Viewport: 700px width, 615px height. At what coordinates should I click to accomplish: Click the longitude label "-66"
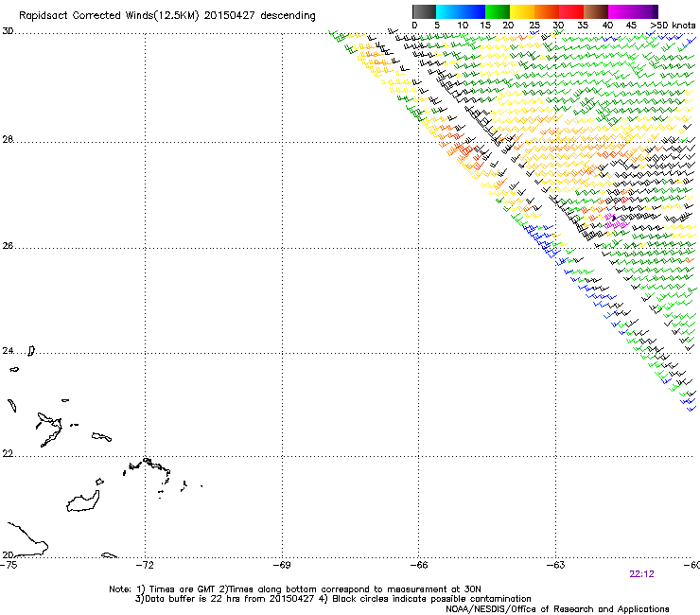419,565
